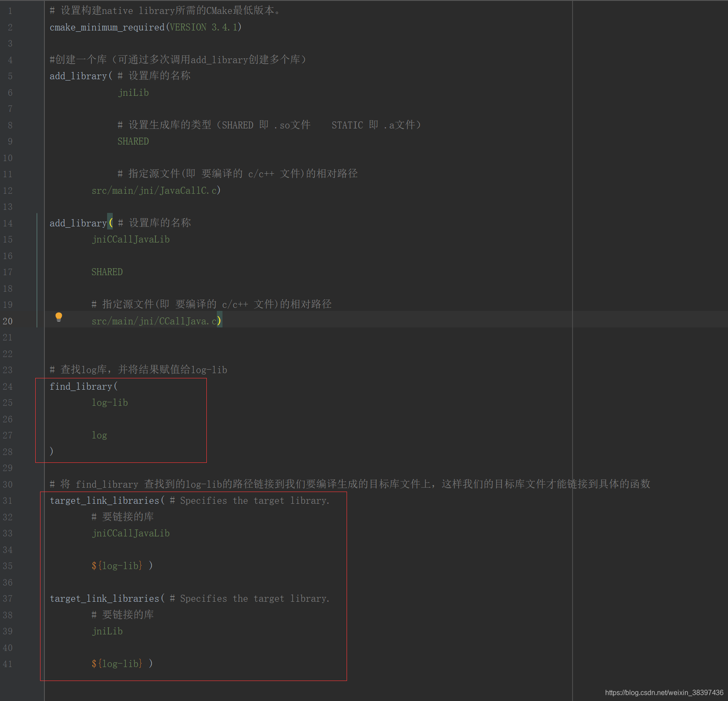Click jniCCallJavaLib on line 15
728x701 pixels.
(131, 239)
